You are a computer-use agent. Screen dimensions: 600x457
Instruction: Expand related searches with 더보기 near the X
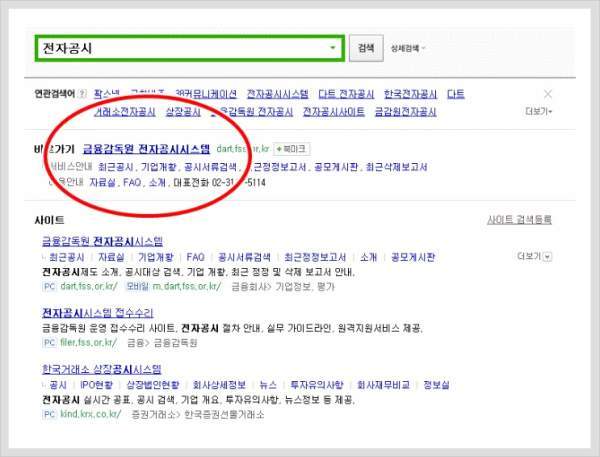pos(539,111)
